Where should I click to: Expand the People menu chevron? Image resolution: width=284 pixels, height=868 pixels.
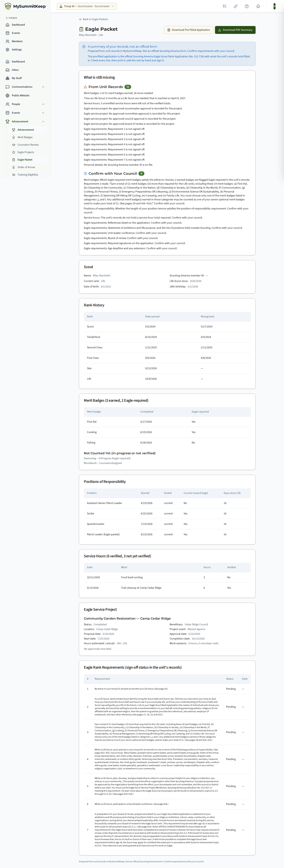tap(43, 104)
